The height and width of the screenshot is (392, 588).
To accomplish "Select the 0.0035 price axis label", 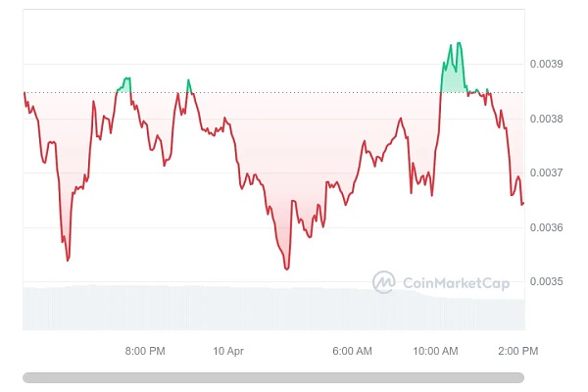I will 548,282.
